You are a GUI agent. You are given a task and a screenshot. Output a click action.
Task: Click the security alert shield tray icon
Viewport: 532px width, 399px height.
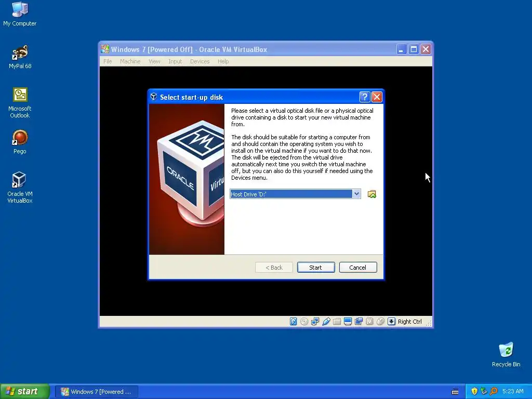click(474, 391)
